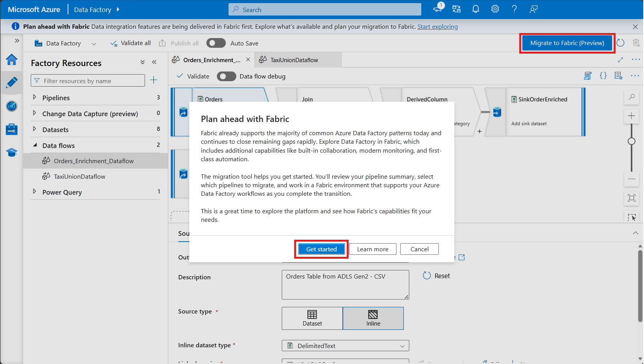Click the discard all trash icon
The width and height of the screenshot is (644, 364).
[x=636, y=43]
